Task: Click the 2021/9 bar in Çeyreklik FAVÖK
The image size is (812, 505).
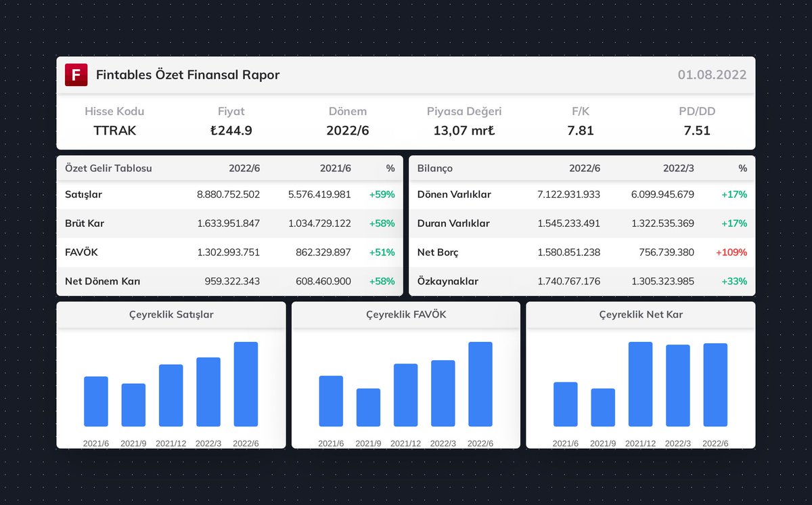Action: [368, 408]
